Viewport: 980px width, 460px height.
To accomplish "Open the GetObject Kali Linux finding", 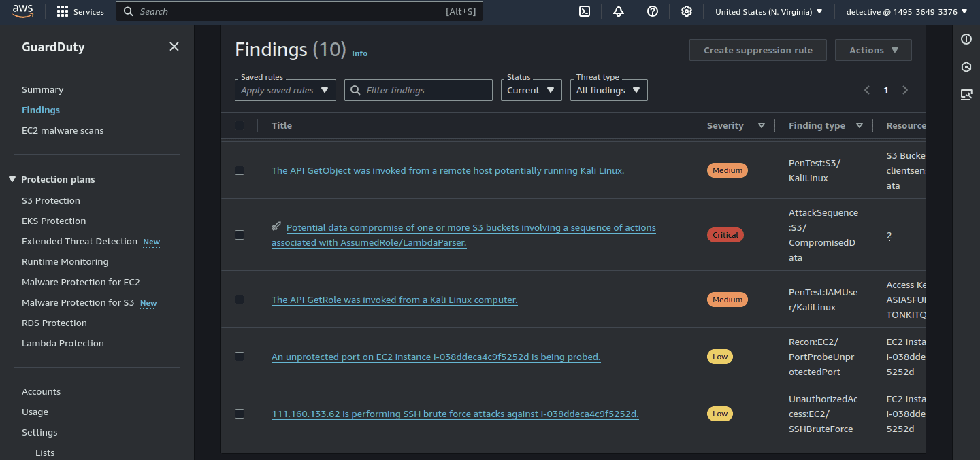I will (447, 170).
